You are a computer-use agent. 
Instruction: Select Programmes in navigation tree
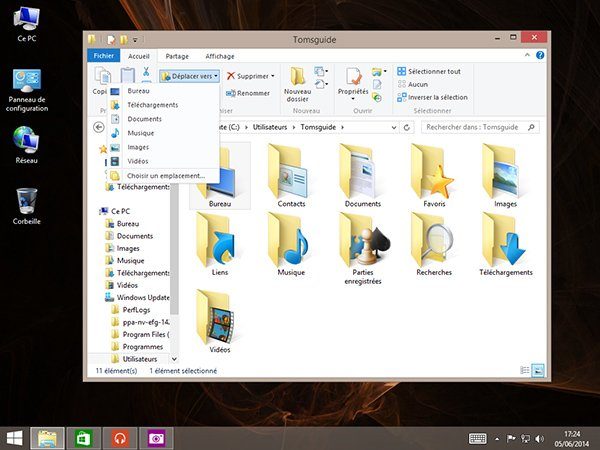pos(138,347)
